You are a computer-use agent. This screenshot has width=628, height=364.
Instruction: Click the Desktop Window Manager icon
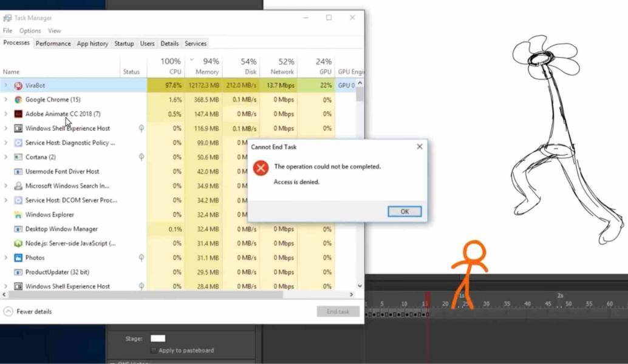pyautogui.click(x=18, y=229)
